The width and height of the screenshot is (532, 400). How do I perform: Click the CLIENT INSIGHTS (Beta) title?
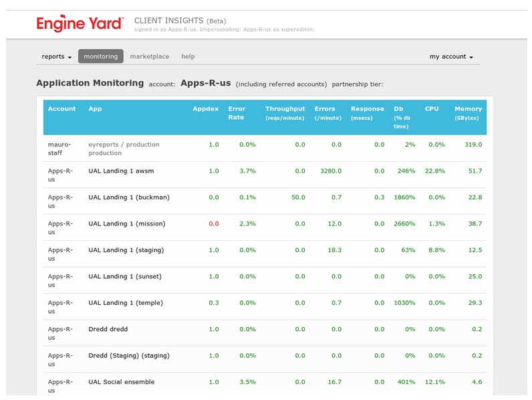coord(180,21)
